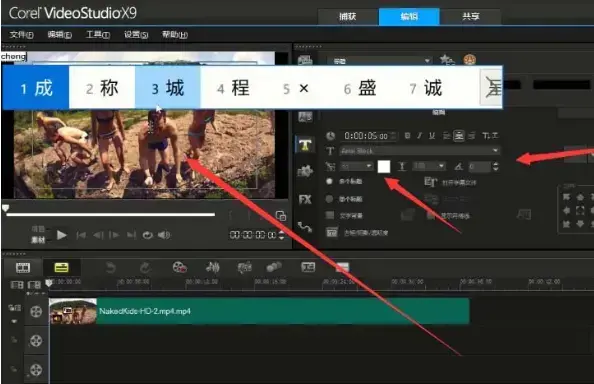This screenshot has height=384, width=594.
Task: Adjust preview timecode stepper arrows
Action: pos(281,235)
